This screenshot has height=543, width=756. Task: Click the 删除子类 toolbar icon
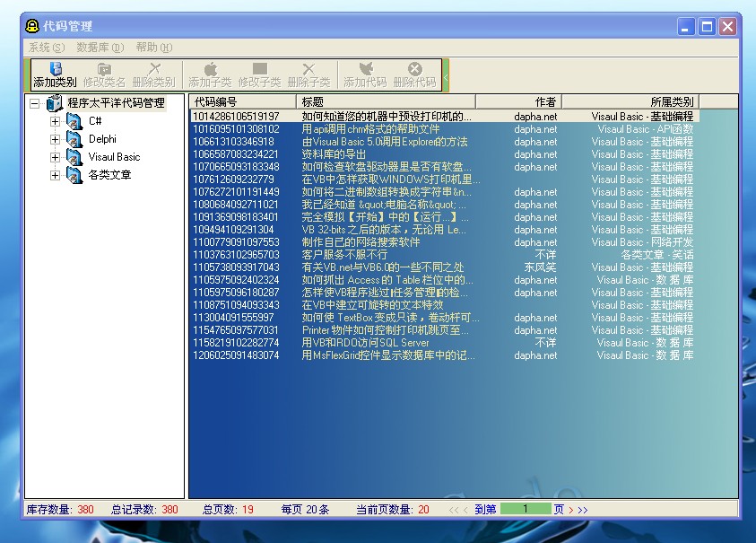(308, 68)
